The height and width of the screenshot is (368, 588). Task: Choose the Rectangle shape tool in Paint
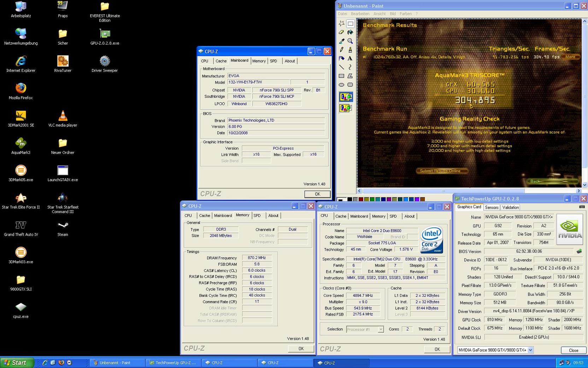pos(341,76)
